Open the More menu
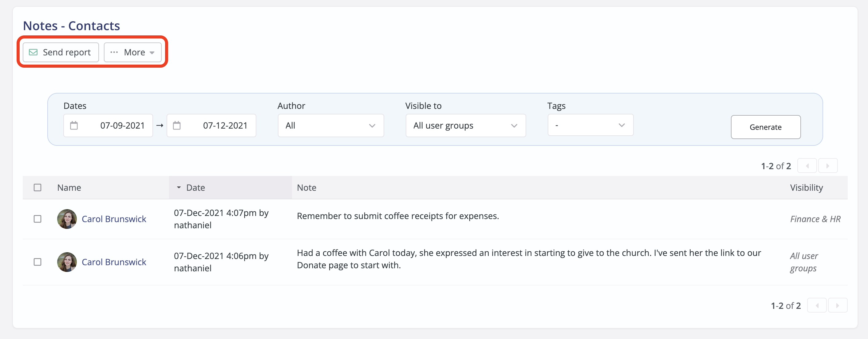The image size is (868, 339). coord(133,52)
